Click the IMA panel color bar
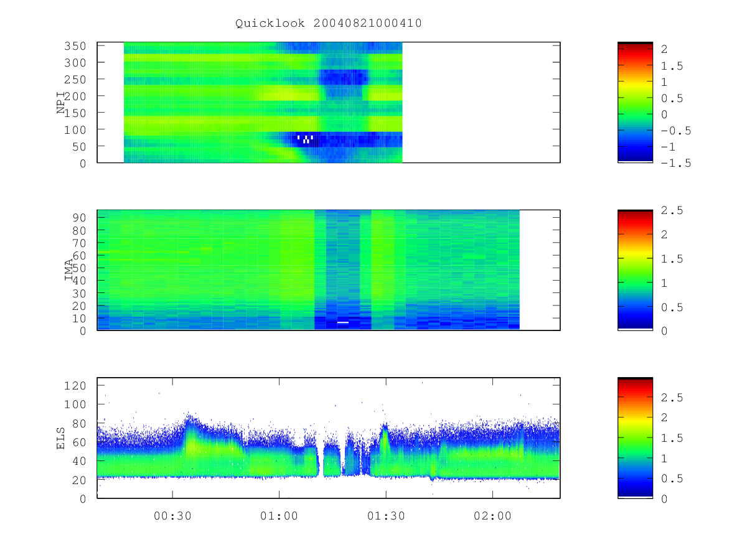This screenshot has width=747, height=560. [x=635, y=269]
